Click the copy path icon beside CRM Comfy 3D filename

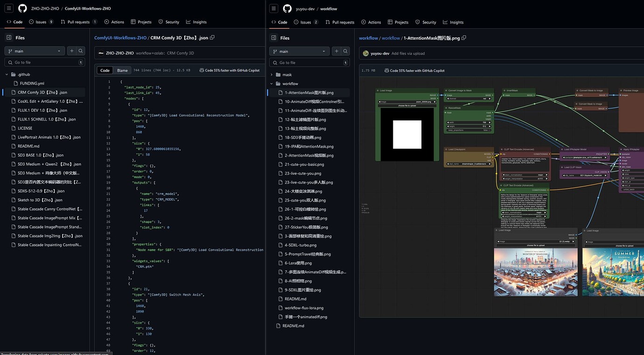tap(212, 37)
